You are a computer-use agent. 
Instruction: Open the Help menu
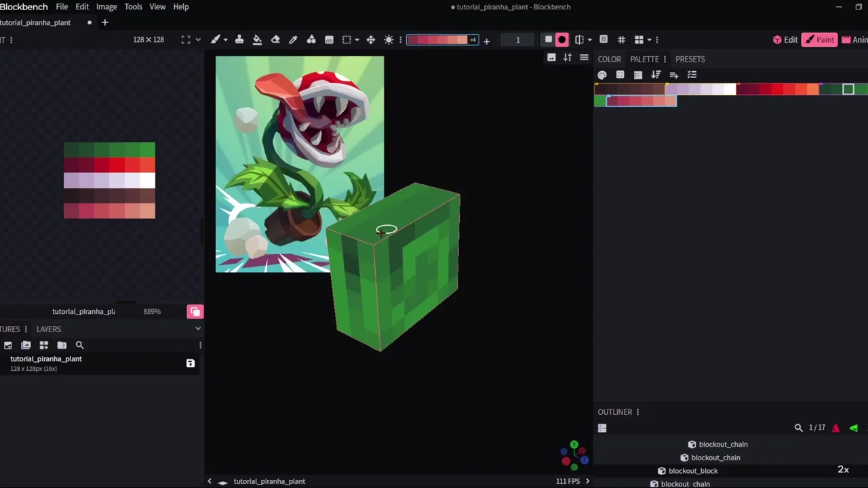181,7
